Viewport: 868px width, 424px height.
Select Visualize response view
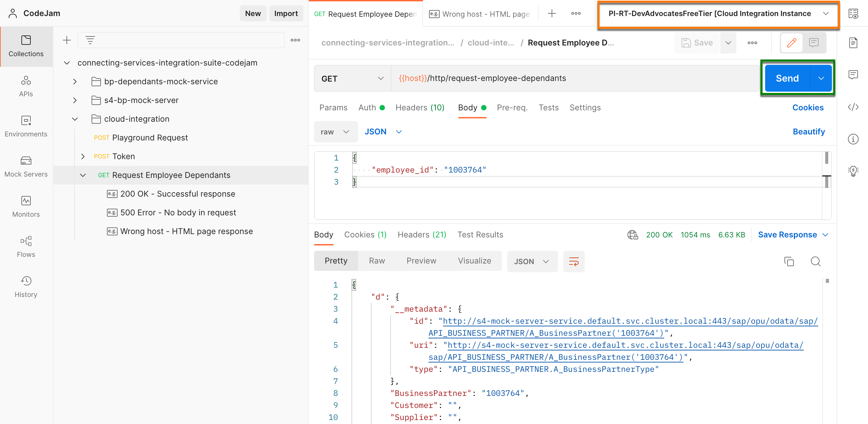(x=474, y=260)
